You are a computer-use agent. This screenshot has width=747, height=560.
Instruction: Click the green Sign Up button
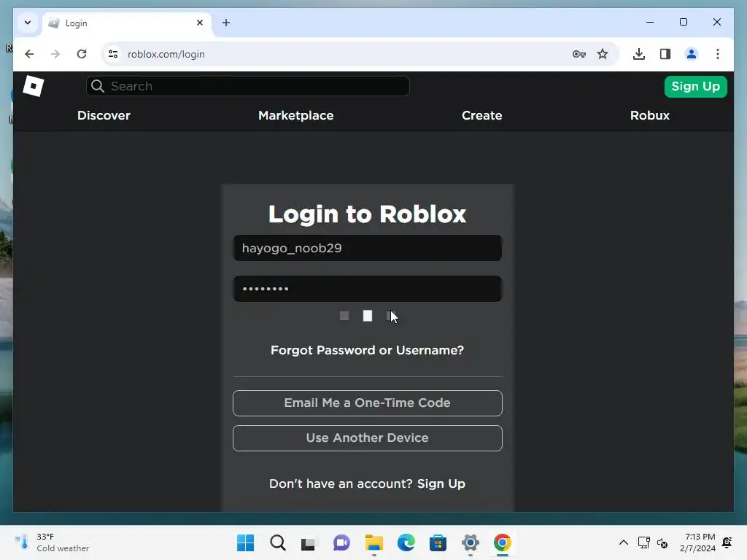tap(695, 87)
